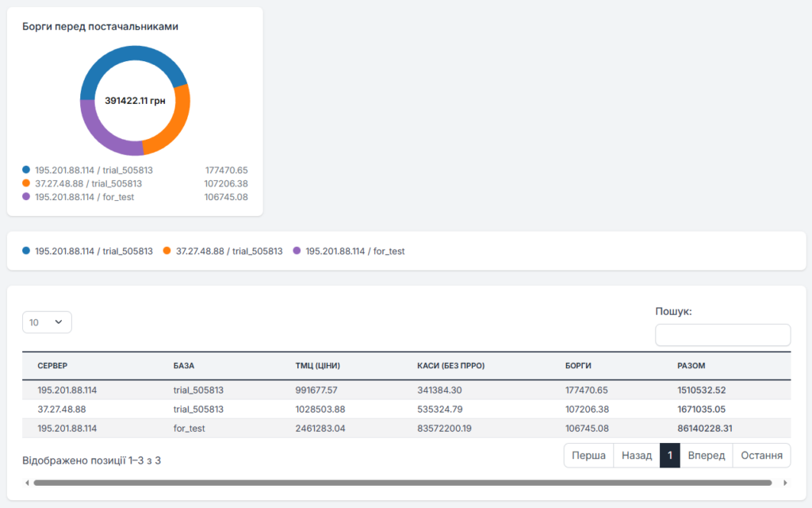This screenshot has width=812, height=508.
Task: Open the rows-per-page dropdown showing 10
Action: tap(47, 322)
